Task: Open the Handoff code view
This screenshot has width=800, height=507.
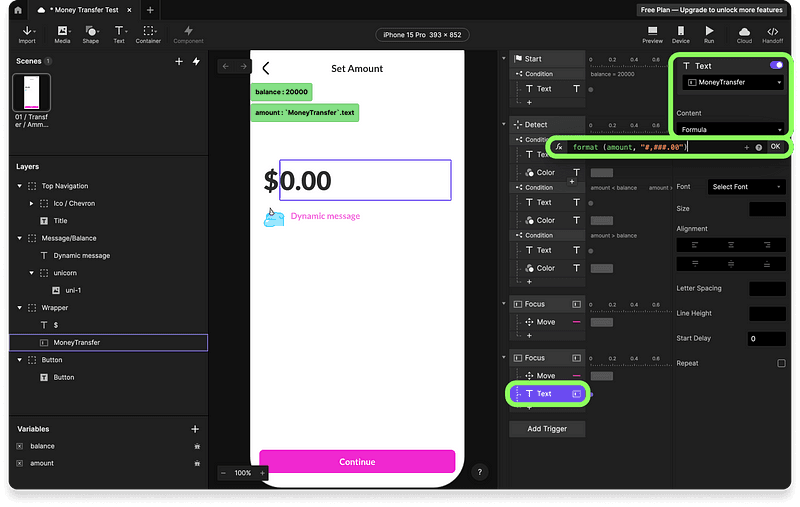Action: coord(772,35)
